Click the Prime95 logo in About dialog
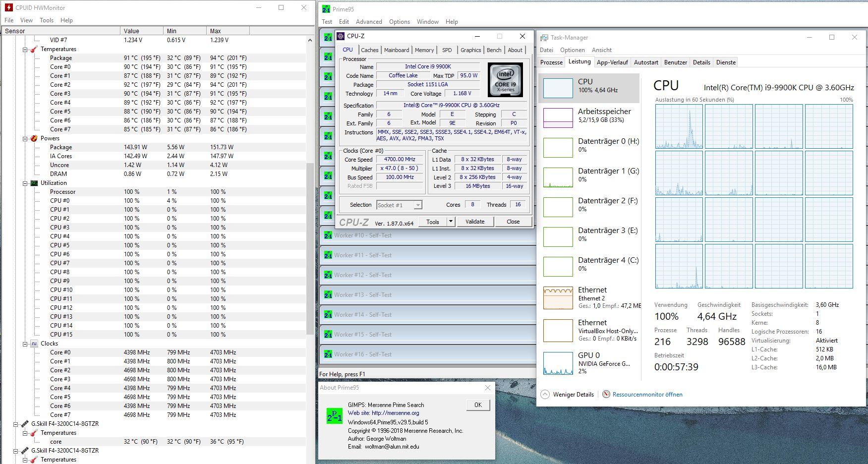868x464 pixels. (x=334, y=415)
